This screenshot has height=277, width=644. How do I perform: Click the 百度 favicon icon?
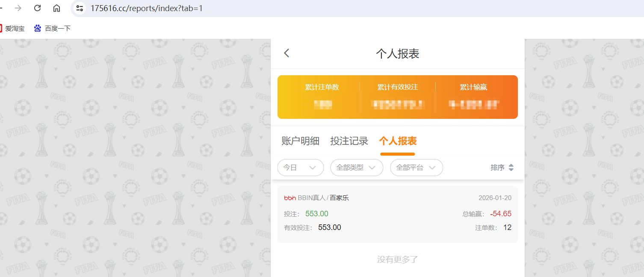pyautogui.click(x=38, y=28)
